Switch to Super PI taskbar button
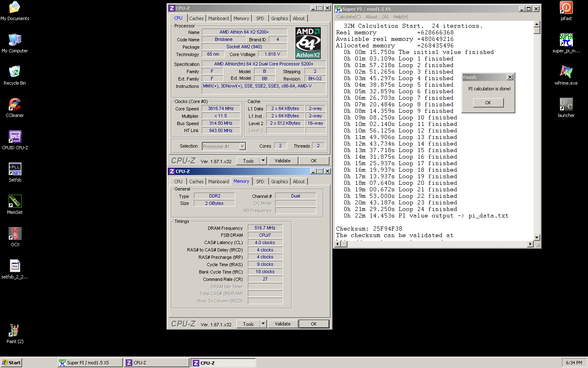This screenshot has width=588, height=368. point(90,363)
